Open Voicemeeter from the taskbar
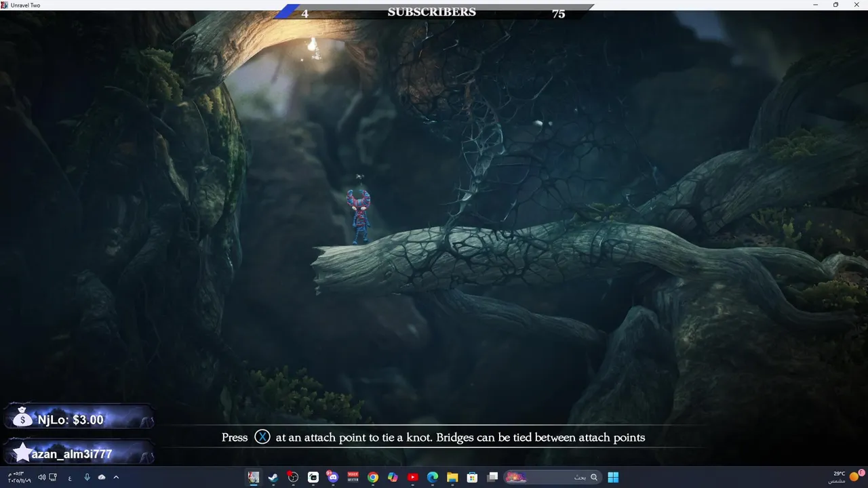868x488 pixels. pyautogui.click(x=353, y=477)
